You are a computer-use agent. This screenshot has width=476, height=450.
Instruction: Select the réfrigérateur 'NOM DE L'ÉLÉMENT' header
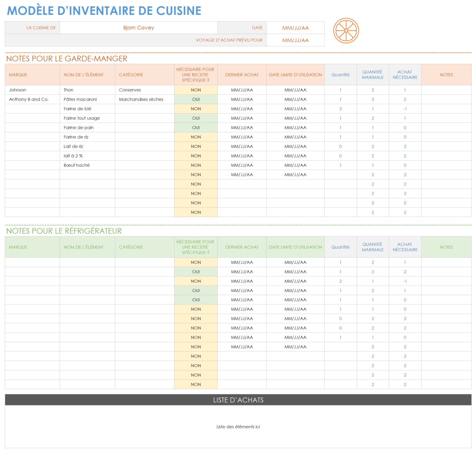click(x=87, y=247)
